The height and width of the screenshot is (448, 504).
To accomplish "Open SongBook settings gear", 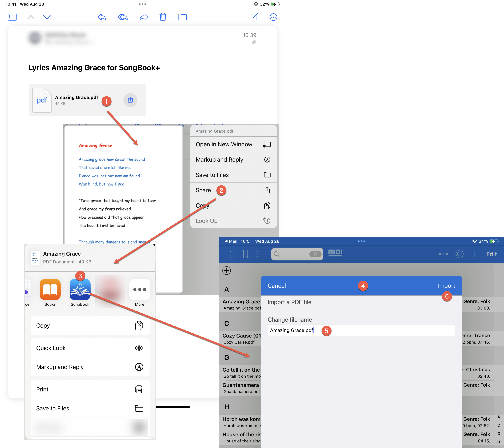I will 459,254.
